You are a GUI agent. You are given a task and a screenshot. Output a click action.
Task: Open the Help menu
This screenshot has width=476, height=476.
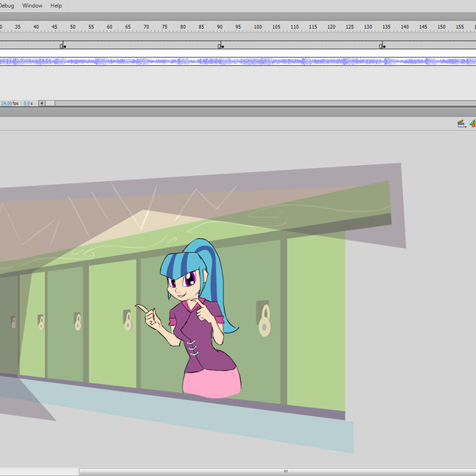tap(56, 5)
